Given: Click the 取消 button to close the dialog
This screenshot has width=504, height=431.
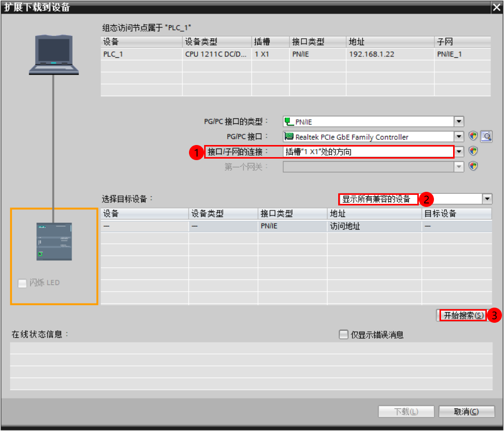Looking at the screenshot, I should pos(466,411).
